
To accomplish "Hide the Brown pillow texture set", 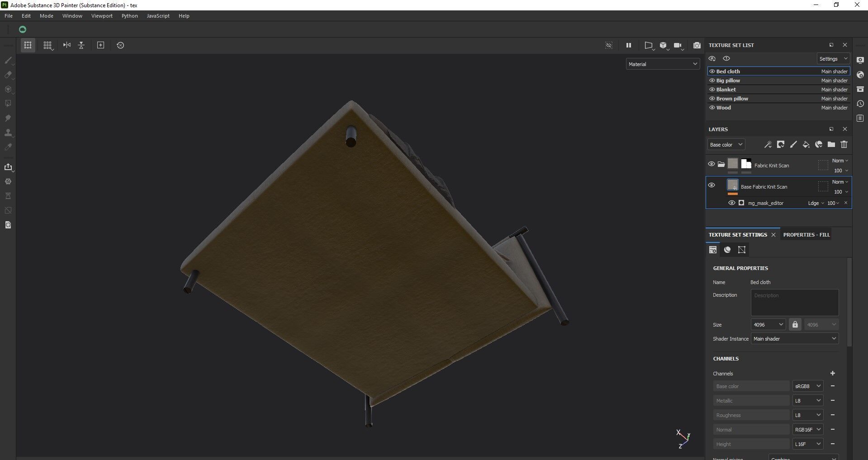I will click(x=712, y=99).
